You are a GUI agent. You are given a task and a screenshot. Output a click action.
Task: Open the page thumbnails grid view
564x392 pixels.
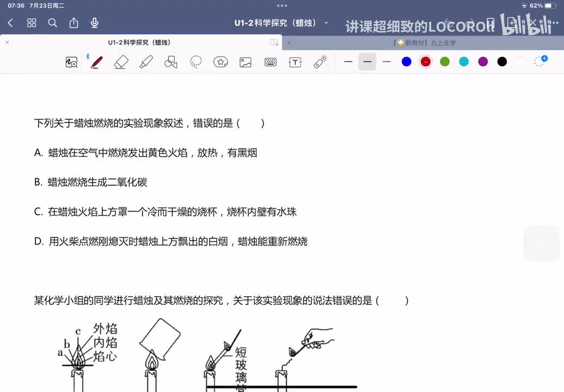[32, 23]
